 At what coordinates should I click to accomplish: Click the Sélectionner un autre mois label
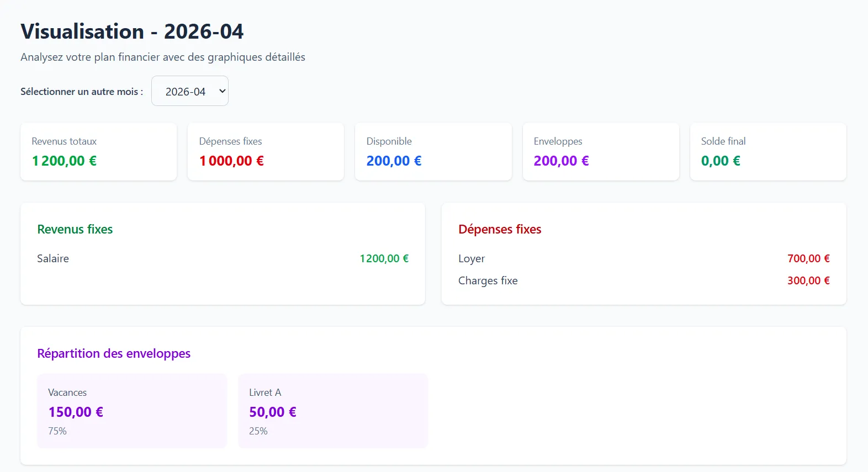pyautogui.click(x=82, y=92)
